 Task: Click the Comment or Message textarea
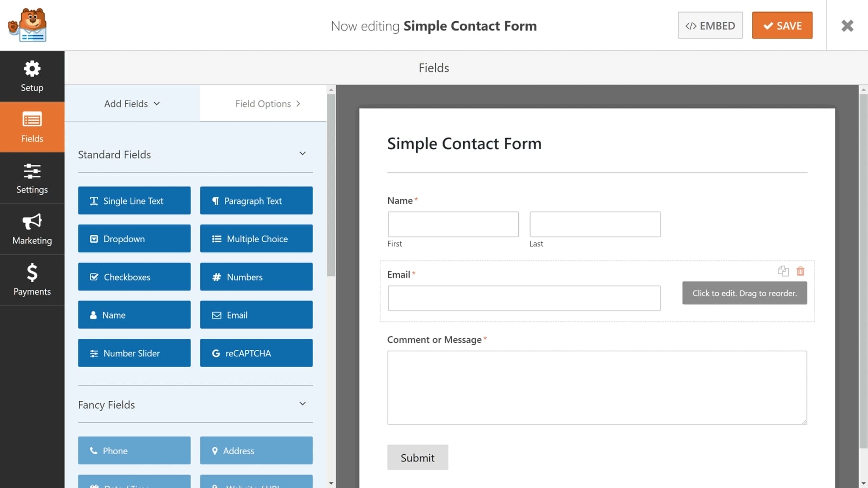click(x=597, y=388)
